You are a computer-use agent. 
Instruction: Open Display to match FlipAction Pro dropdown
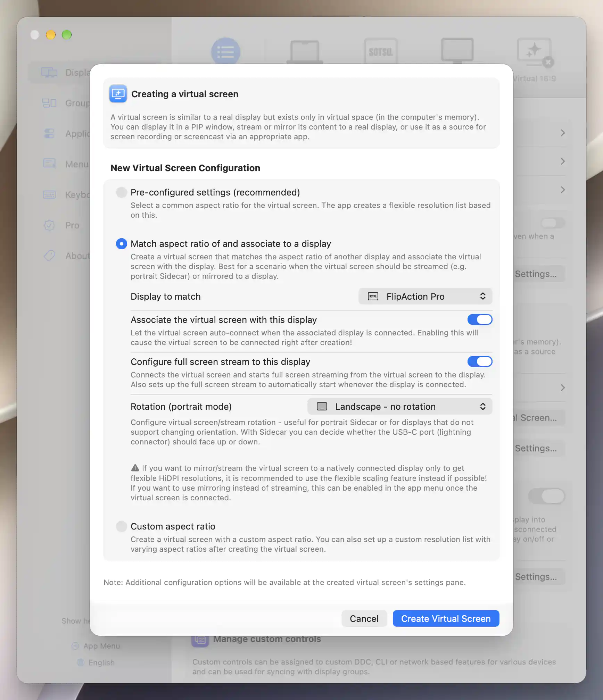pos(425,297)
